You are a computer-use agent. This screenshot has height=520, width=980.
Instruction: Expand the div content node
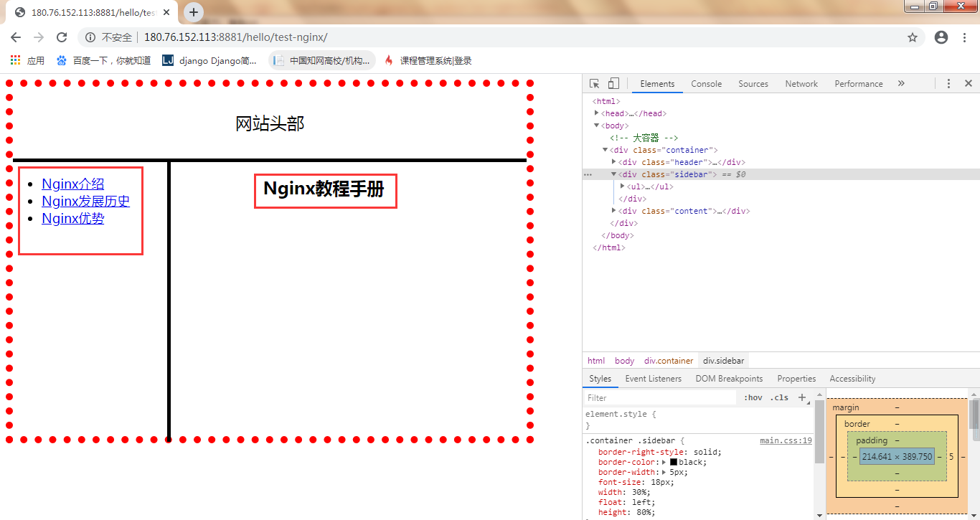(x=614, y=211)
